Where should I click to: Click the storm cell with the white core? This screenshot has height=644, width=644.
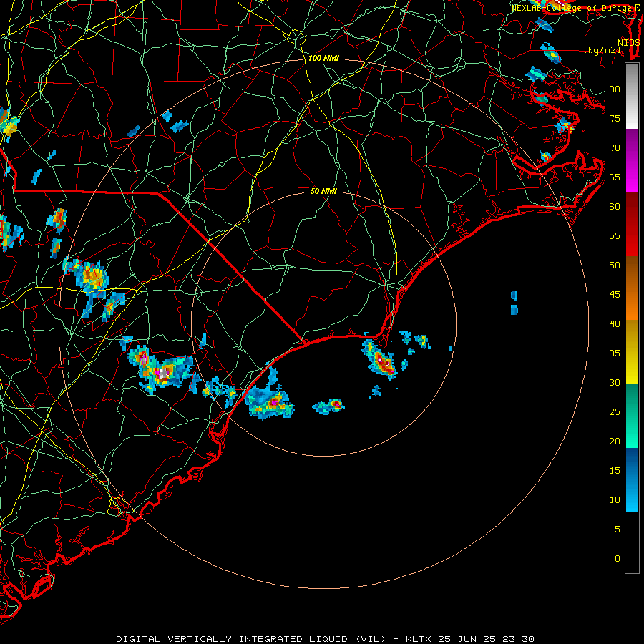[x=165, y=373]
